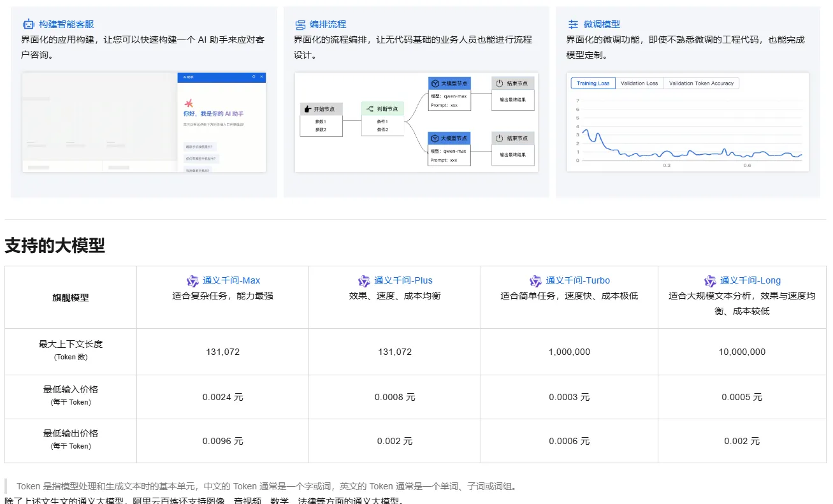
Task: Open the 通义千问-Long model link
Action: [x=750, y=280]
